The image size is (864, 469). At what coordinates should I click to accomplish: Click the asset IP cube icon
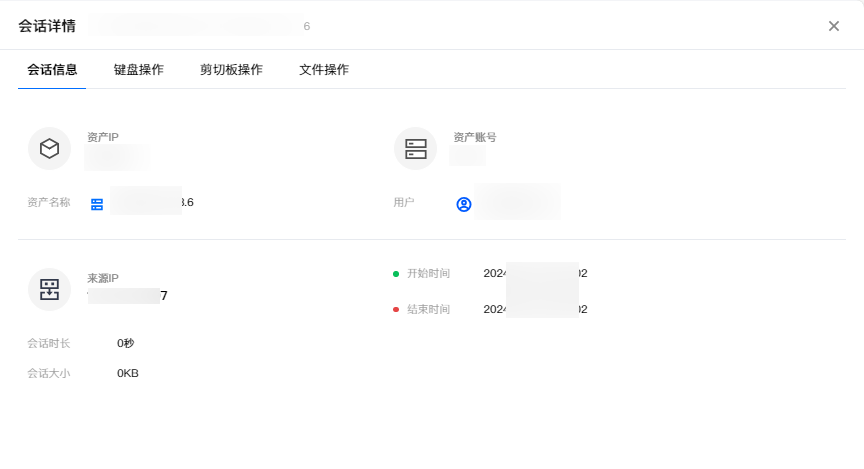(x=49, y=148)
